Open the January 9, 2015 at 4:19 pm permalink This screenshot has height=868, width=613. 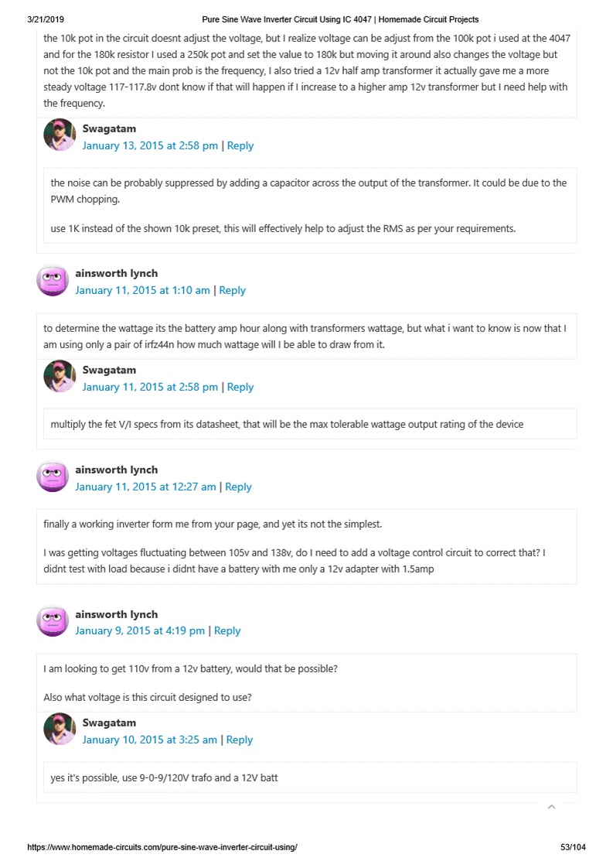(140, 630)
